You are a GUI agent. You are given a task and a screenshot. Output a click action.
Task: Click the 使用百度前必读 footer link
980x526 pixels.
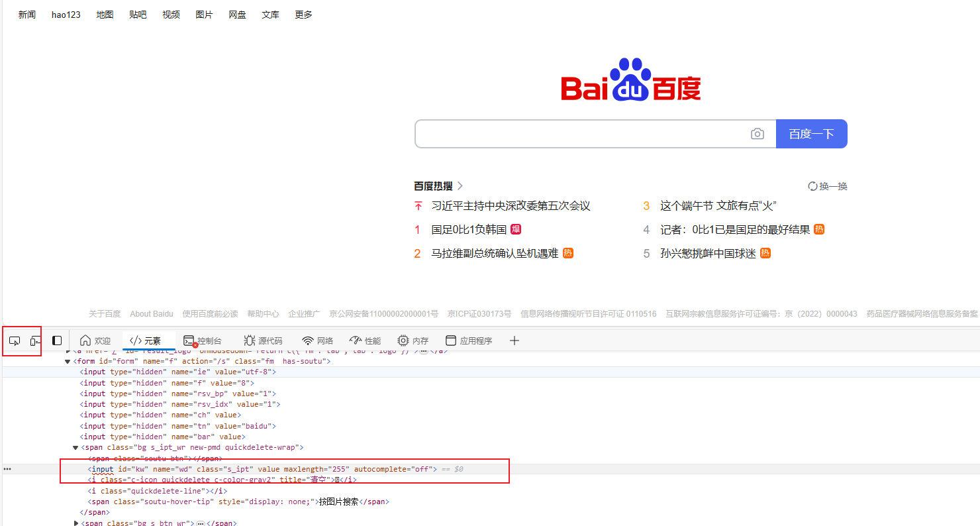210,314
